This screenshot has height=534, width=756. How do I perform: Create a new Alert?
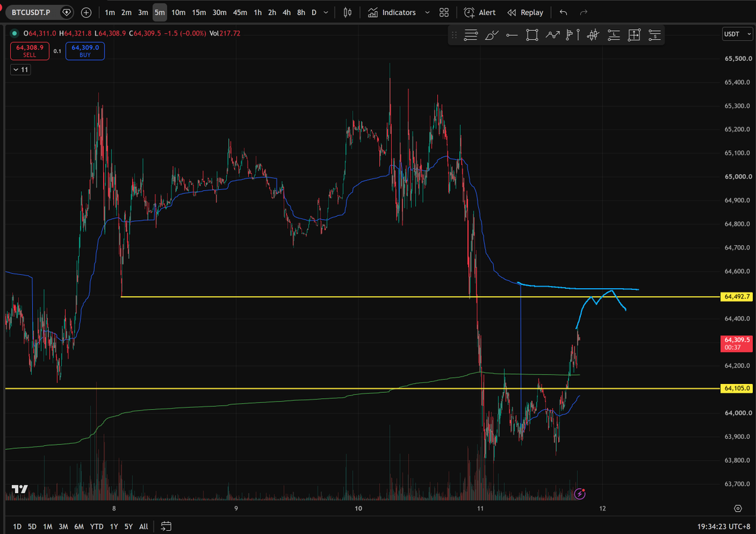(x=480, y=13)
